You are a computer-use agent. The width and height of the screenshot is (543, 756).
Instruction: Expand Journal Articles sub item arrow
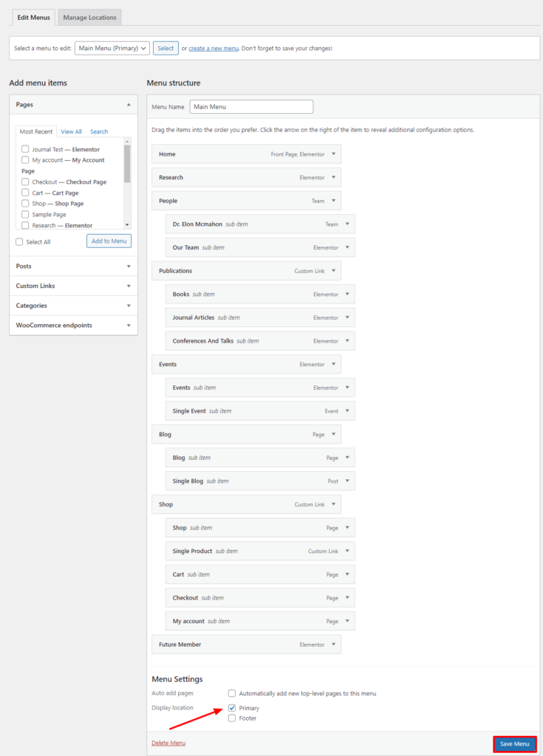click(x=348, y=317)
